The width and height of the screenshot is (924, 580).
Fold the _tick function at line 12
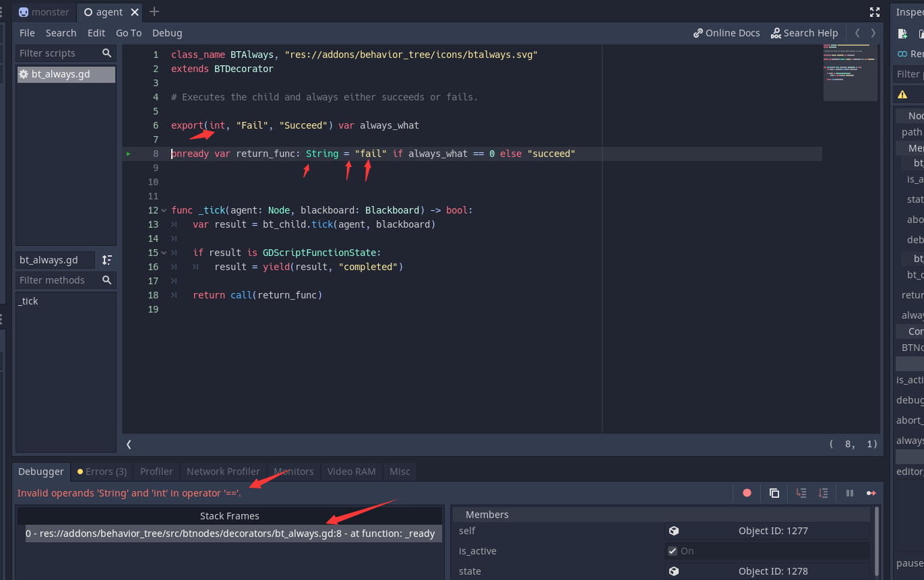(x=164, y=210)
